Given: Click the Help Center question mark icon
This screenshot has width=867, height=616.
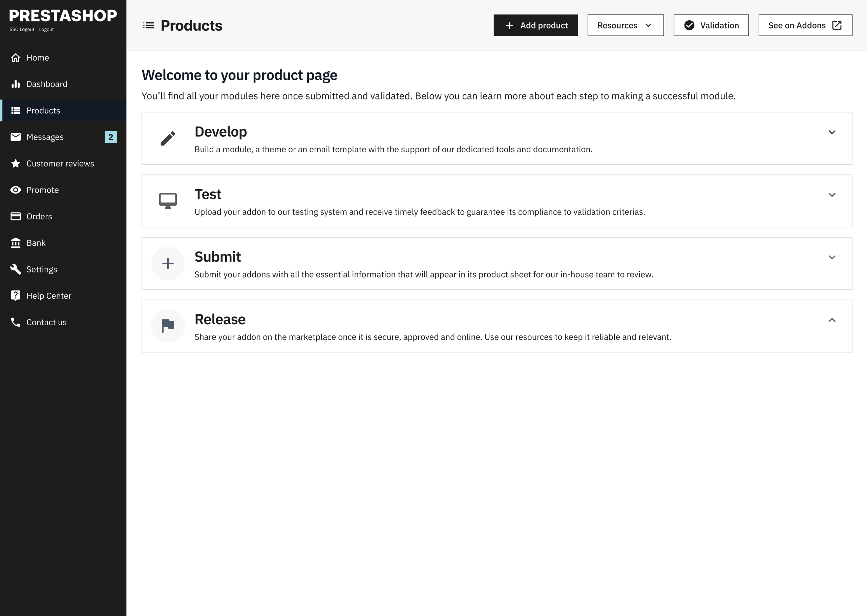Looking at the screenshot, I should (16, 295).
